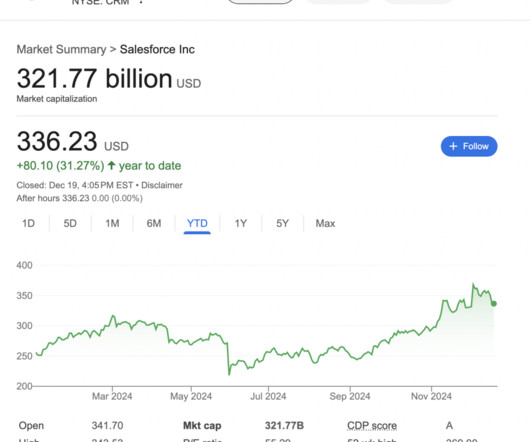The width and height of the screenshot is (530, 442).
Task: Click the Mkt cap value 321.77B
Action: point(284,425)
